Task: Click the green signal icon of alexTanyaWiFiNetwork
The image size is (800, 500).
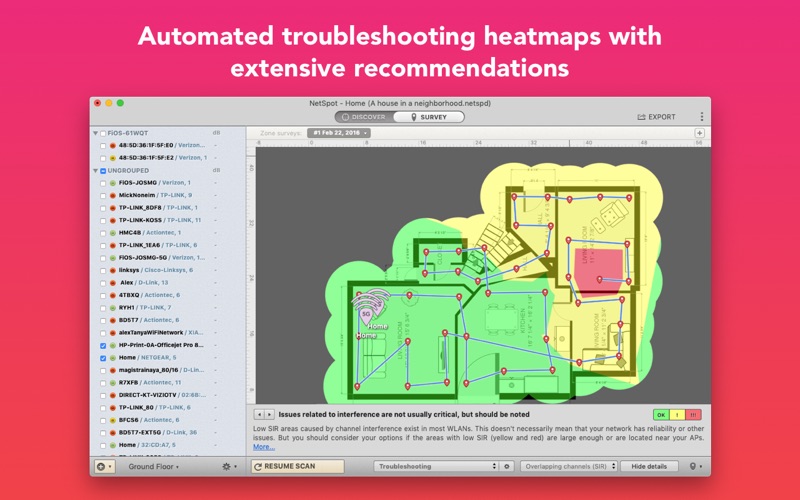Action: 113,333
